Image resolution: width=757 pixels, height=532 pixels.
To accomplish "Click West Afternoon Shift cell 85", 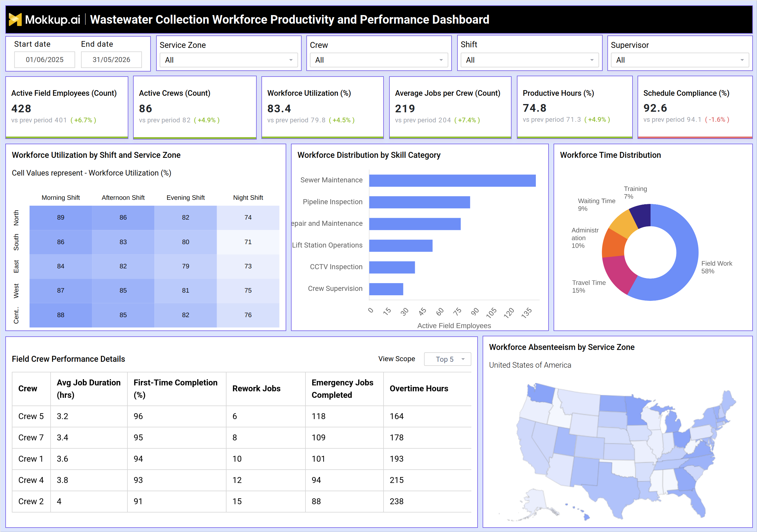I will (x=123, y=291).
